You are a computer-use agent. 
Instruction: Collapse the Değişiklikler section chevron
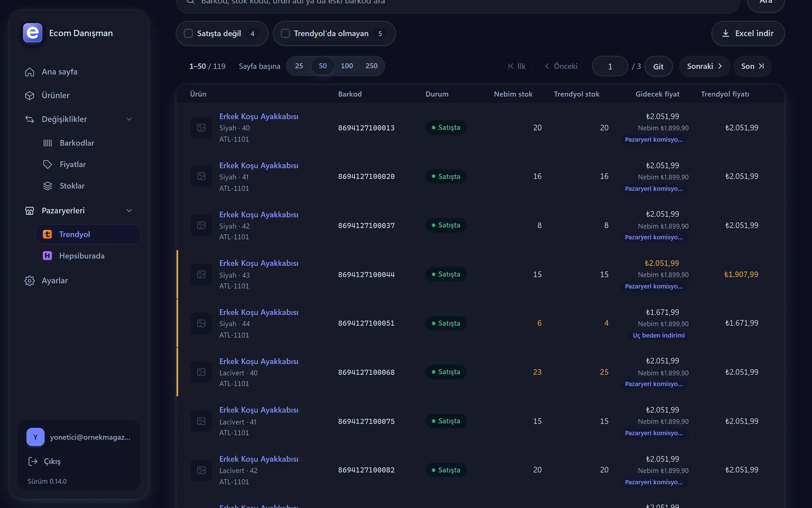tap(129, 119)
